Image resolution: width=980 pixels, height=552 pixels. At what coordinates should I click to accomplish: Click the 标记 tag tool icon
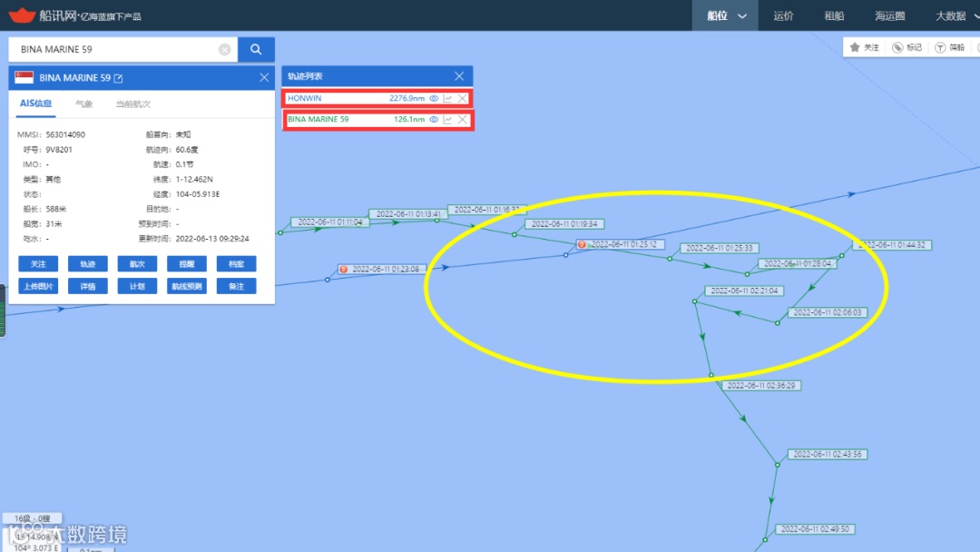point(897,47)
